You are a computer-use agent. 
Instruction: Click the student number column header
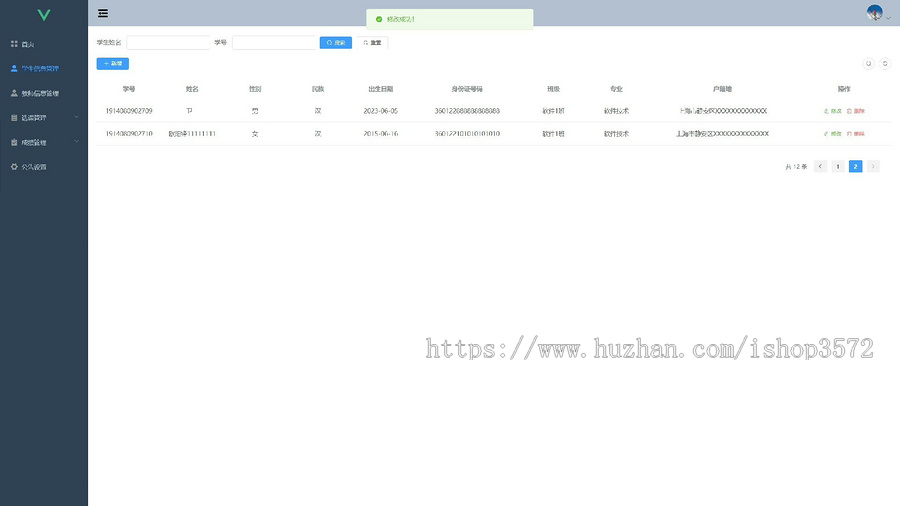(129, 89)
